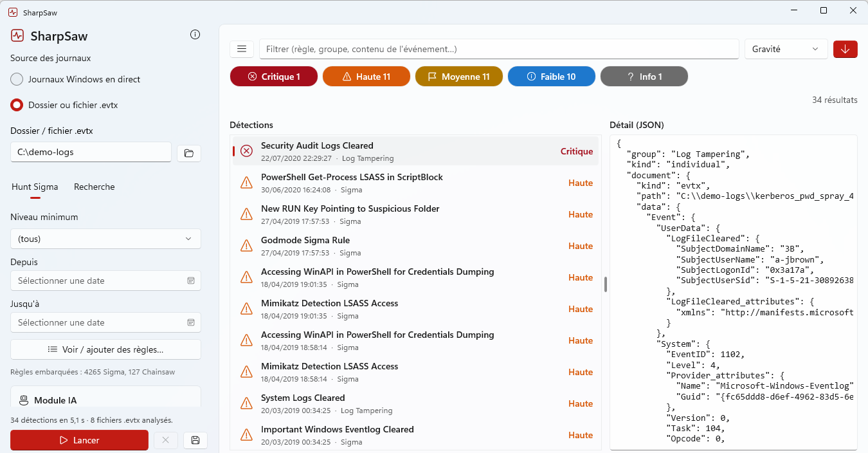868x453 pixels.
Task: Open the About info icon beside SharpSaw
Action: pos(195,35)
